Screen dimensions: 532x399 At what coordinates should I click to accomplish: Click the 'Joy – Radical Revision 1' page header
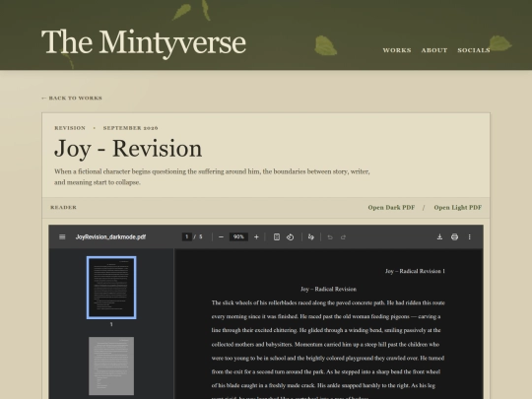[x=415, y=271]
